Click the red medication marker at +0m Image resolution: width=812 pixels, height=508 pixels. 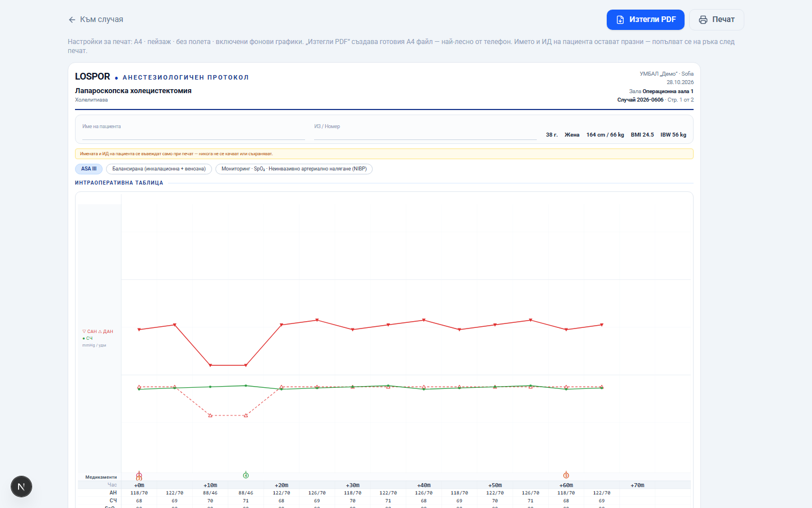pos(139,476)
